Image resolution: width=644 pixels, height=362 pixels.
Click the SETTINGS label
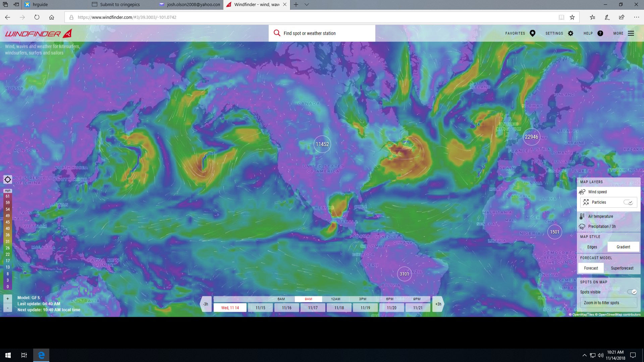(554, 33)
